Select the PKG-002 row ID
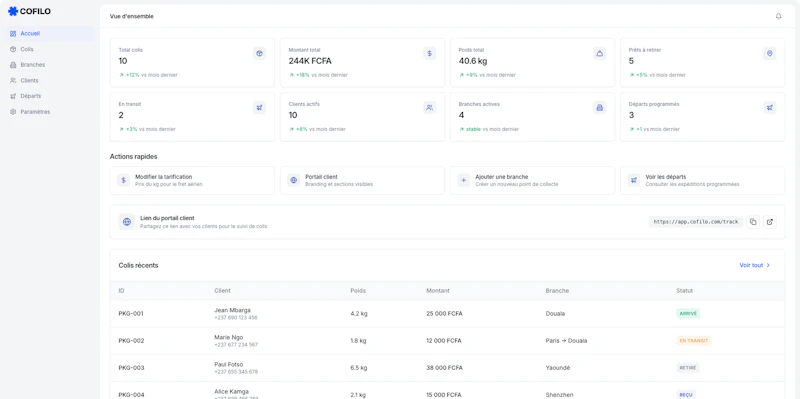800x399 pixels. pos(131,341)
